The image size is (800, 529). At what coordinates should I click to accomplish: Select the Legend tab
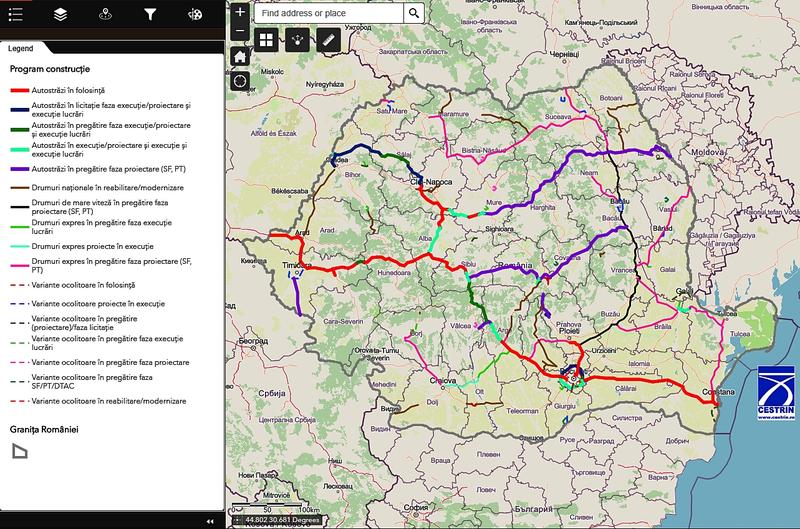click(20, 47)
